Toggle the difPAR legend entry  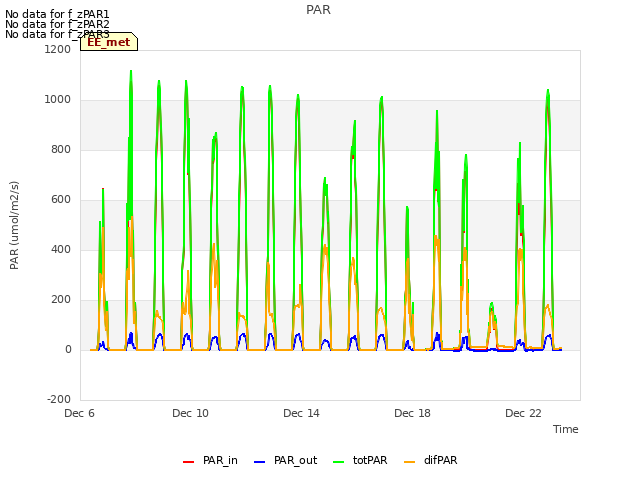pyautogui.click(x=430, y=460)
